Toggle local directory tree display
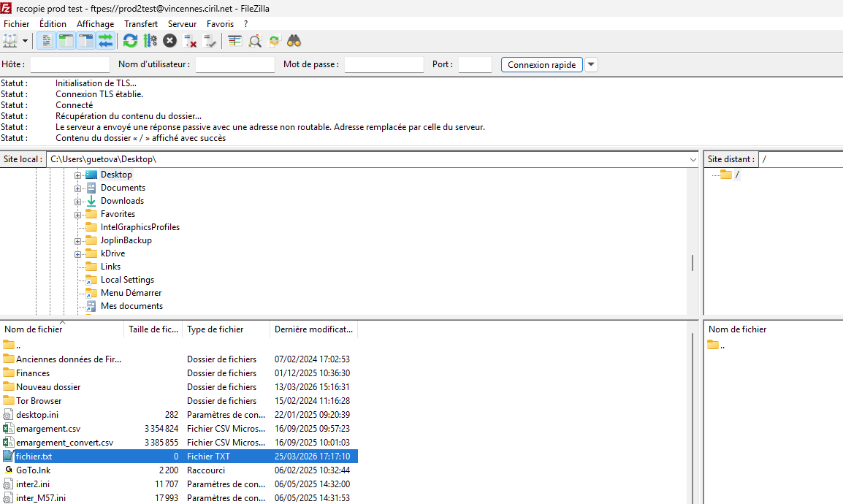Image resolution: width=843 pixels, height=504 pixels. [66, 41]
